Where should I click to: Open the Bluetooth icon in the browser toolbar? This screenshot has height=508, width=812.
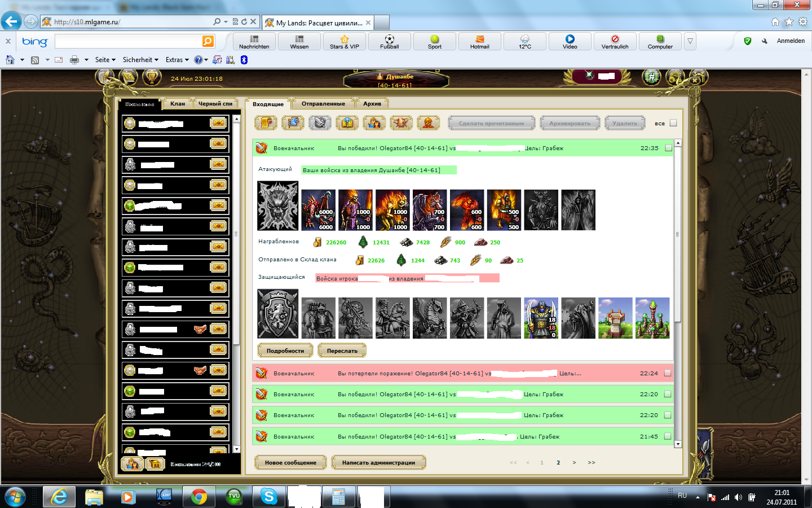244,60
